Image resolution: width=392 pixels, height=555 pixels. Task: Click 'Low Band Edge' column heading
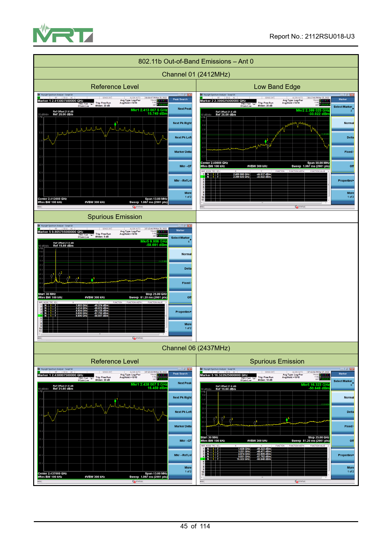tap(277, 87)
